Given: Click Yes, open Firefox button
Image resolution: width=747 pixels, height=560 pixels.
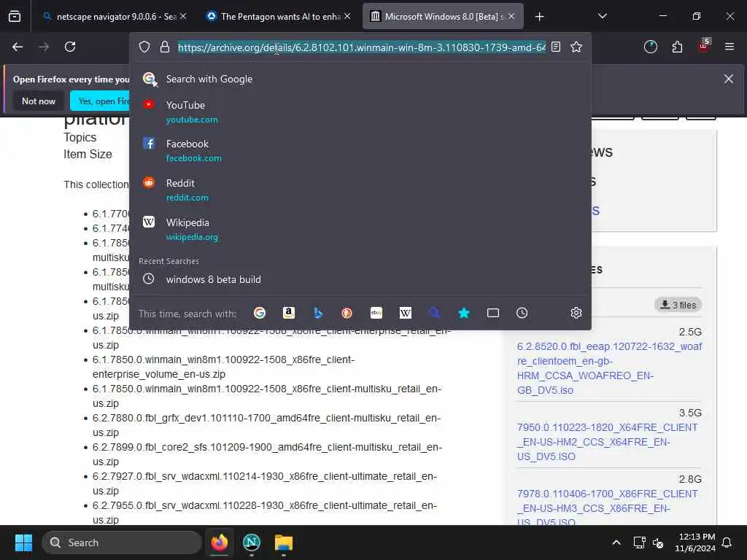Looking at the screenshot, I should [x=100, y=101].
